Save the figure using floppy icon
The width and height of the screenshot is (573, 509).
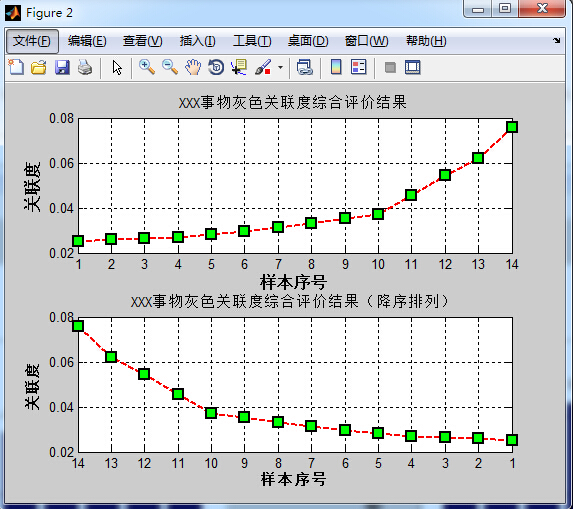pyautogui.click(x=62, y=68)
